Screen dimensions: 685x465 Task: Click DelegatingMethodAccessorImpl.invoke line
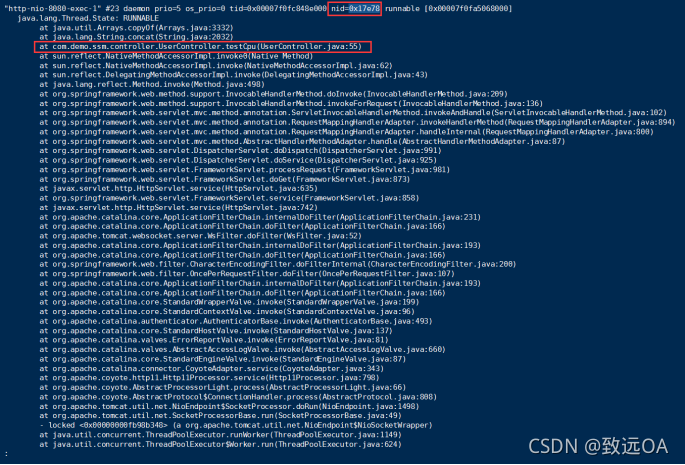(234, 75)
